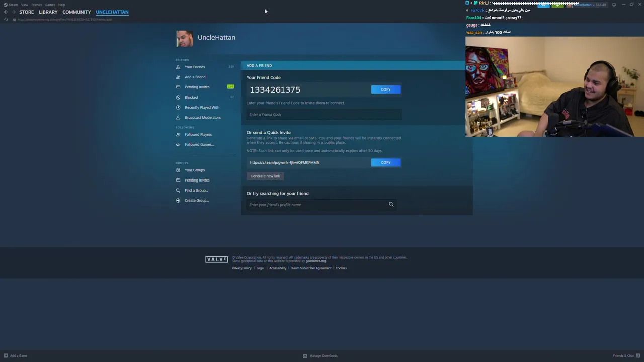Screen dimensions: 644x362
Task: Click the Your Friends sidebar icon
Action: tap(178, 67)
